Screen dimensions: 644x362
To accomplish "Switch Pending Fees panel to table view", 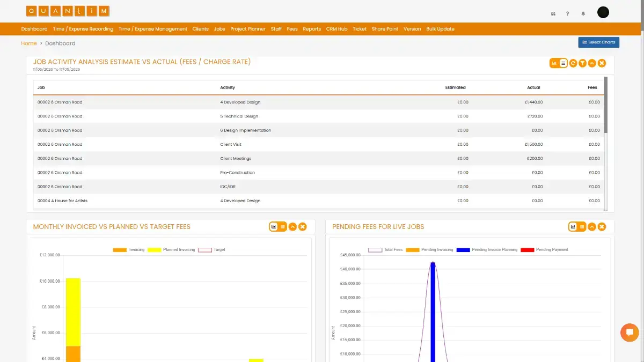I will [582, 227].
